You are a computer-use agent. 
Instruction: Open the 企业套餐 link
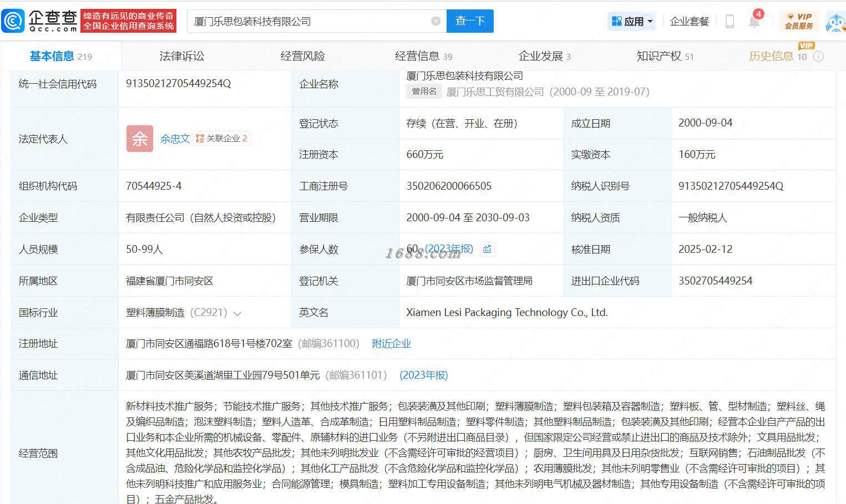(690, 21)
